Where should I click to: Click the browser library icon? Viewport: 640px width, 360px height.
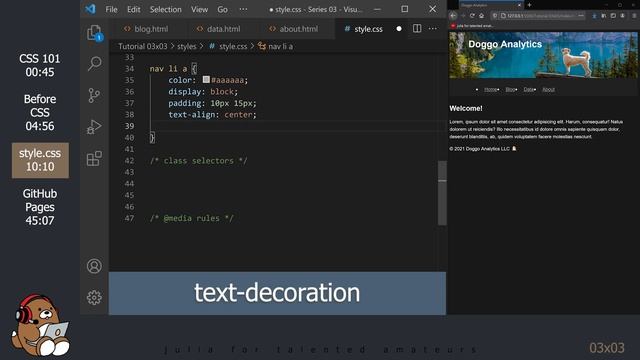pyautogui.click(x=603, y=16)
